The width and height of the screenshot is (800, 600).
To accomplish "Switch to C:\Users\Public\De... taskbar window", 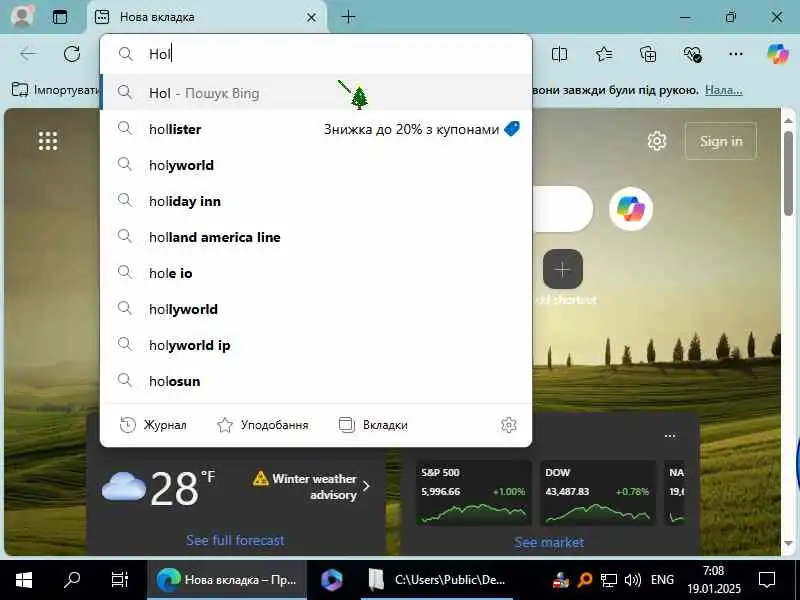I will click(x=437, y=580).
